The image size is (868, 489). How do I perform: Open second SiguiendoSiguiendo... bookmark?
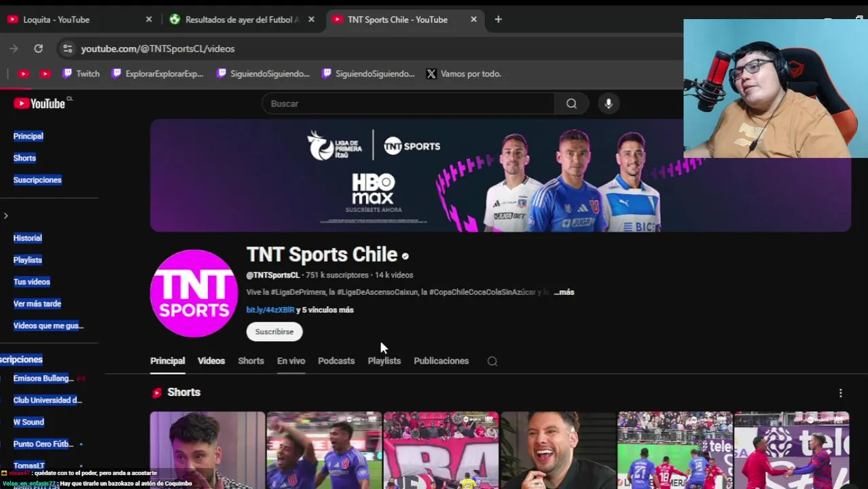tap(368, 73)
